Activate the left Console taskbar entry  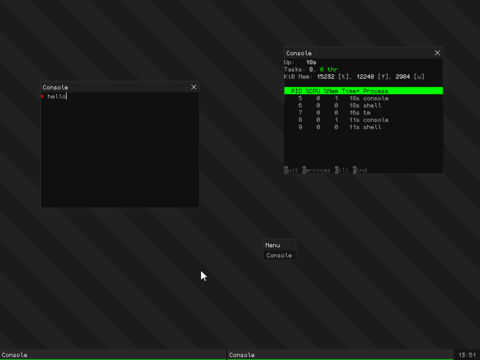pyautogui.click(x=113, y=355)
